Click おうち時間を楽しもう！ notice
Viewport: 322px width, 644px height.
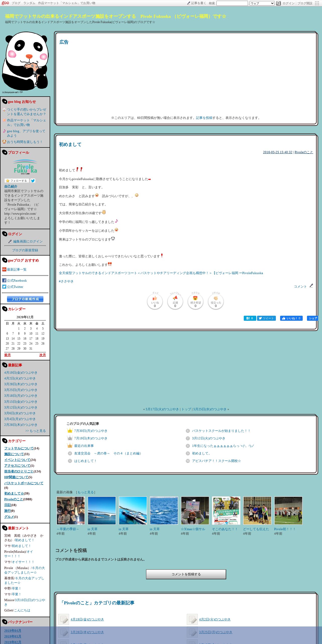point(25,142)
